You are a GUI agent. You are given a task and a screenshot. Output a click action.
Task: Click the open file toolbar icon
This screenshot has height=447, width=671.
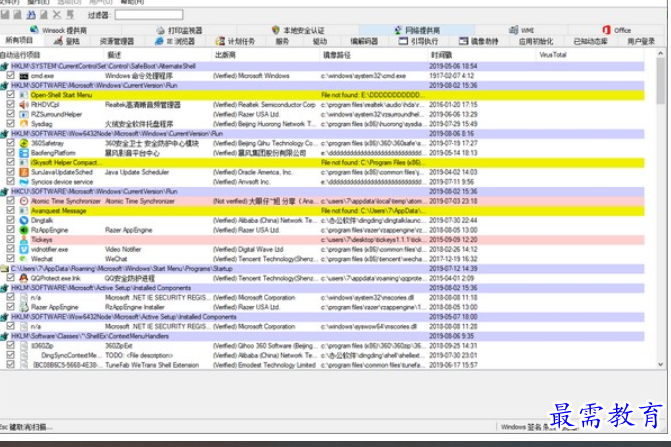[x=5, y=15]
